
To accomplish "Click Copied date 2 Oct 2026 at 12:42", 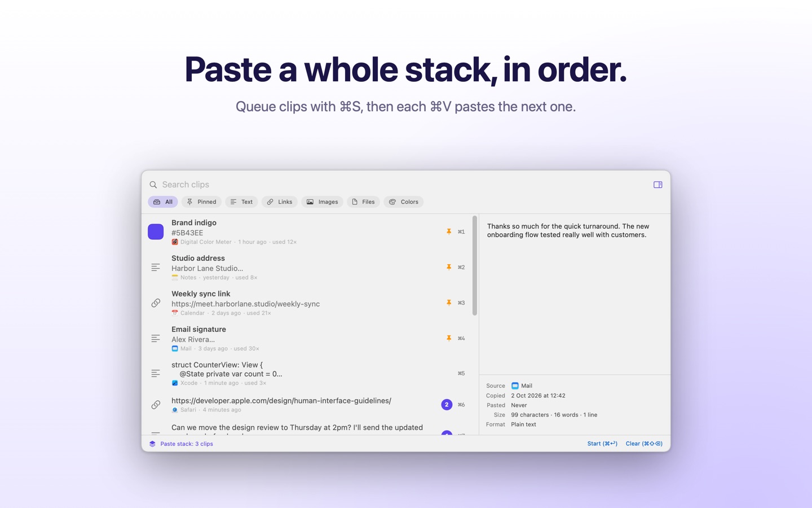I will pos(538,396).
